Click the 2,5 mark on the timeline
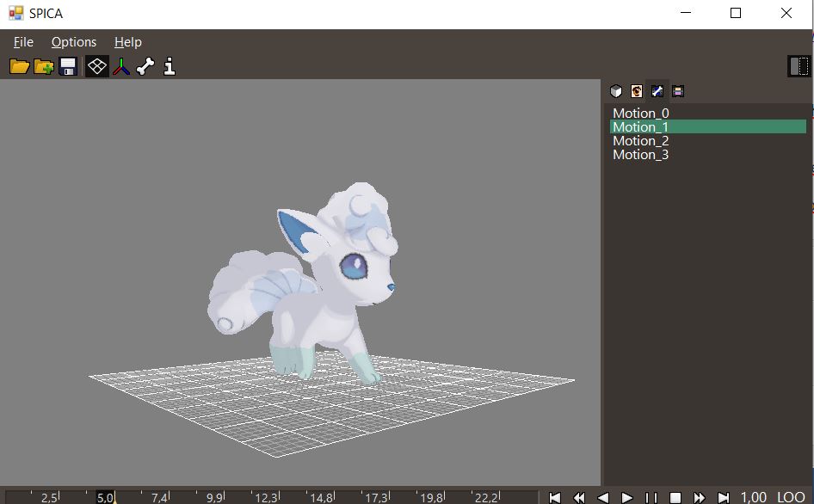Viewport: 814px width, 504px height. [x=49, y=498]
